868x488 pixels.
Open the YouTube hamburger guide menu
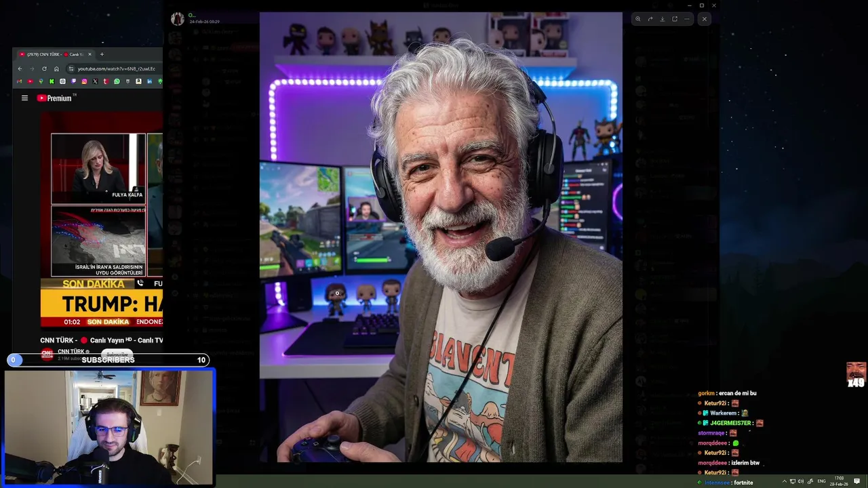(x=24, y=98)
